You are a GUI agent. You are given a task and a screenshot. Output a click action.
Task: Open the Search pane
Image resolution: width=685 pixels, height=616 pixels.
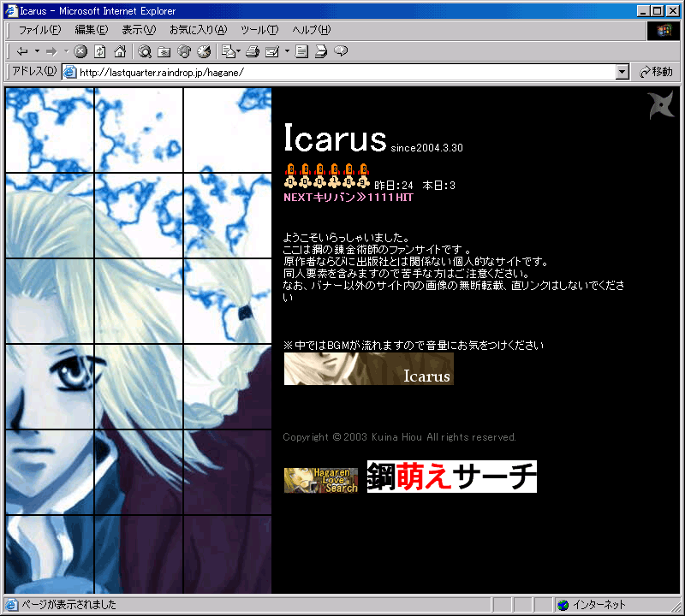click(145, 51)
